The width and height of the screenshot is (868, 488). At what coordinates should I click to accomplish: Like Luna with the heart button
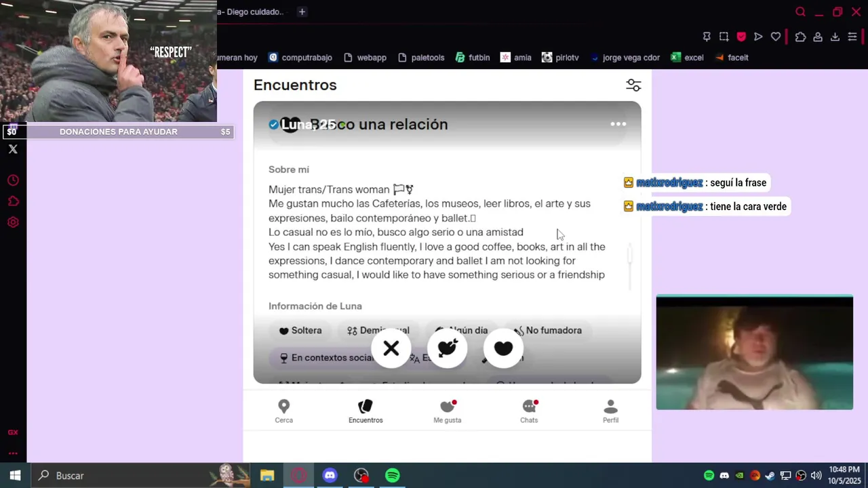pos(503,348)
